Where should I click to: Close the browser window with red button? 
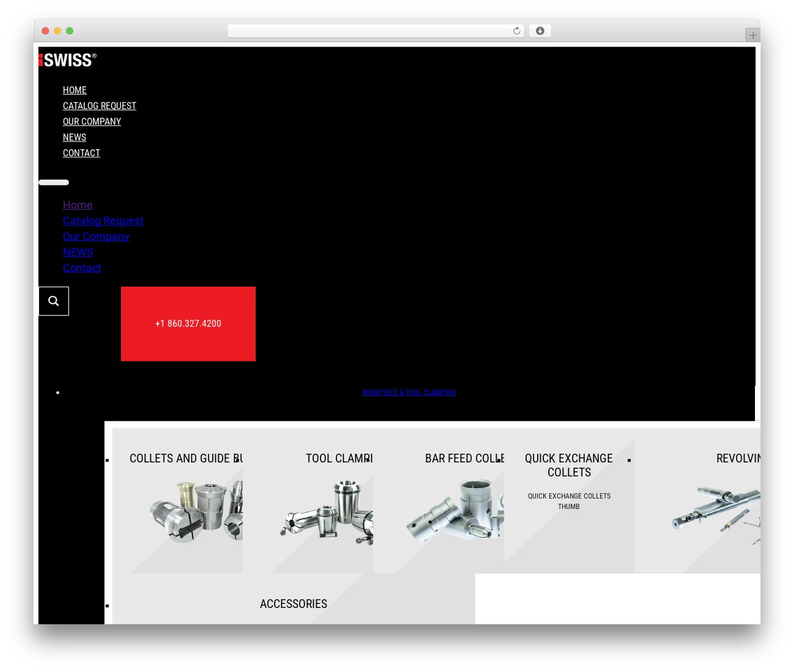[x=45, y=31]
